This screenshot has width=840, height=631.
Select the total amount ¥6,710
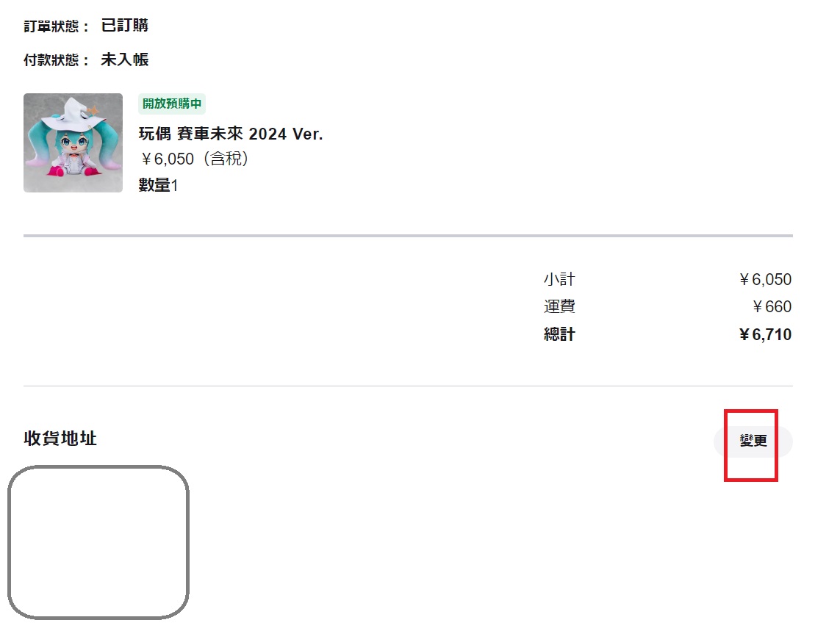pyautogui.click(x=765, y=335)
